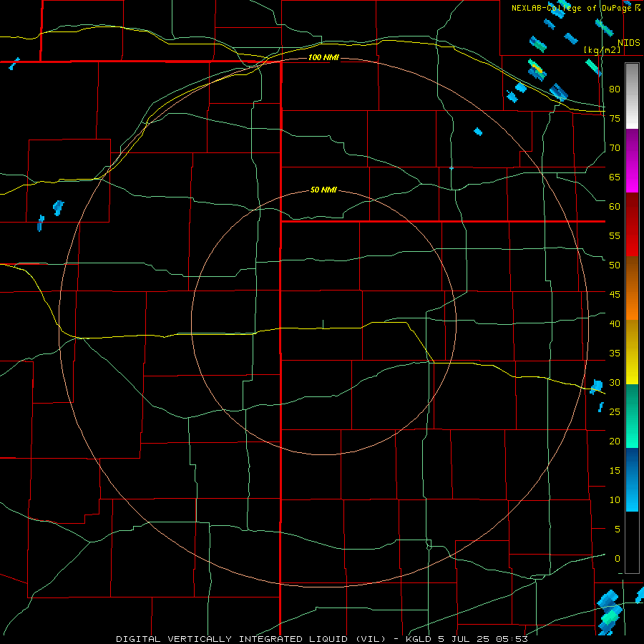Screen dimensions: 644x644
Task: Click the scale value 15
Action: point(615,470)
